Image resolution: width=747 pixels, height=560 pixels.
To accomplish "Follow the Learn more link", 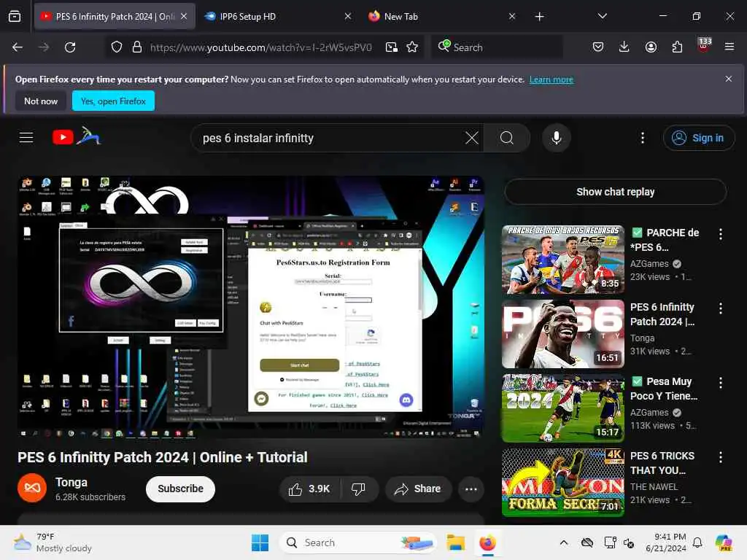I will 551,79.
